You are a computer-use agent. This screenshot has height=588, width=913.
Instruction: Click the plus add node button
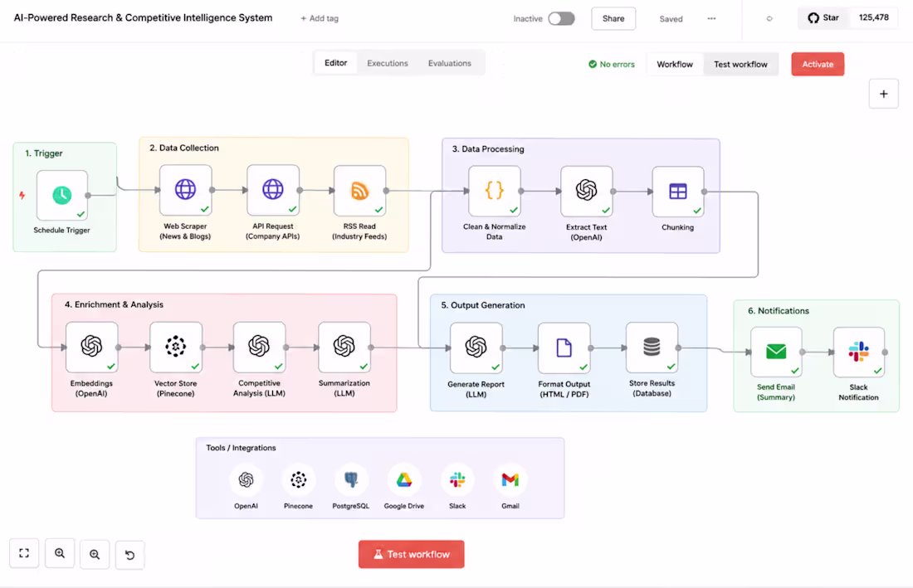click(x=883, y=95)
